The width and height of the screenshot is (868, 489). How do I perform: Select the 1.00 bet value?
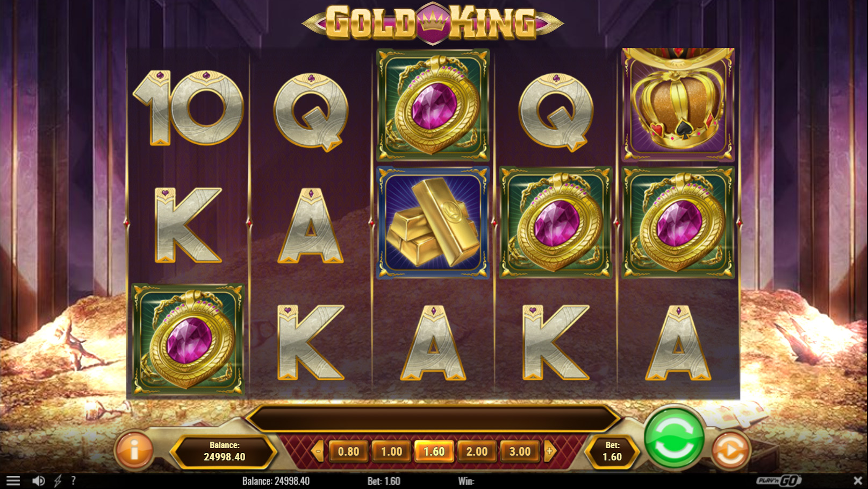click(x=391, y=451)
